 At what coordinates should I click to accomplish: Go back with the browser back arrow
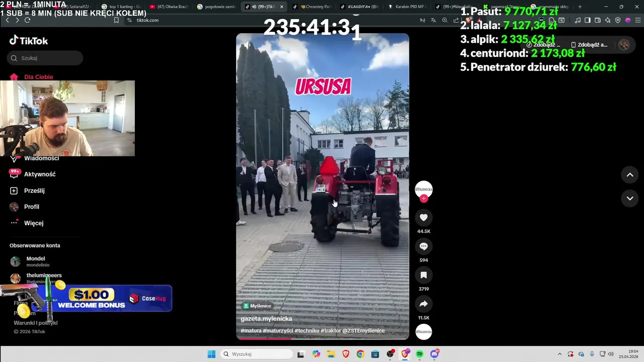(7, 20)
